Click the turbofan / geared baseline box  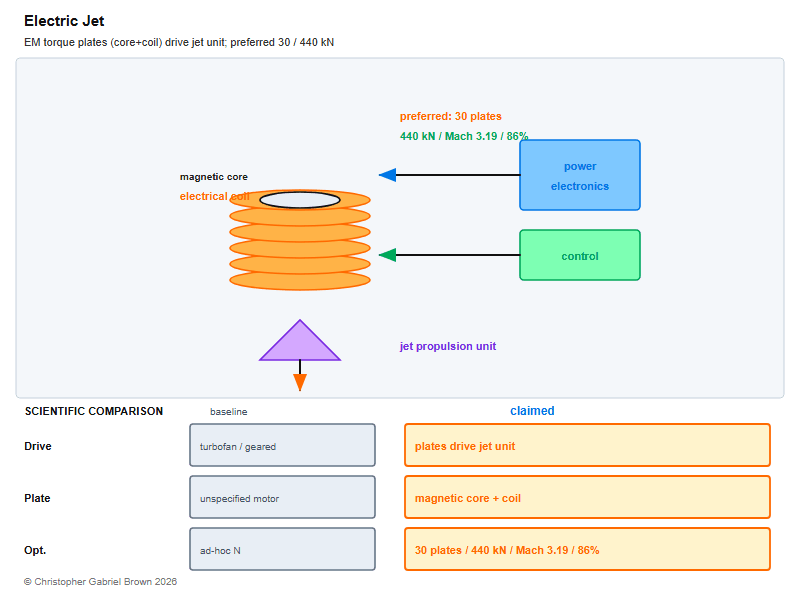[x=282, y=445]
